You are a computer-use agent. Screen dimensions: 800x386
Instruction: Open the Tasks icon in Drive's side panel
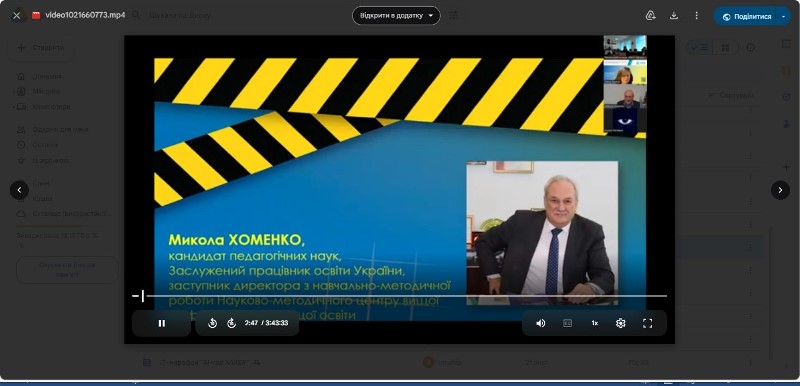786,97
